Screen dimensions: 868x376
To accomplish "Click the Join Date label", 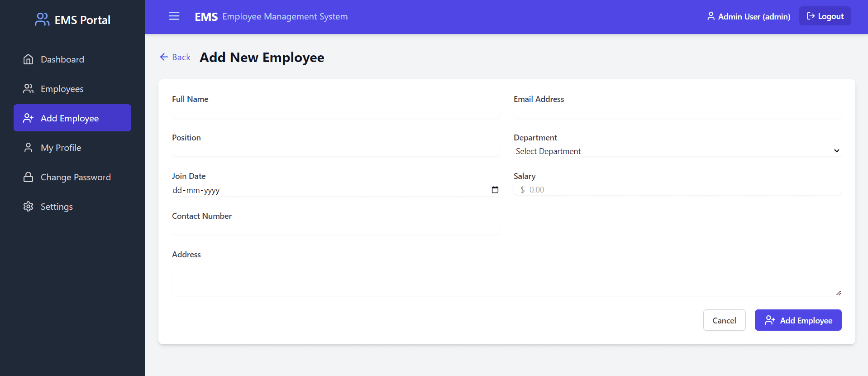I will [189, 176].
